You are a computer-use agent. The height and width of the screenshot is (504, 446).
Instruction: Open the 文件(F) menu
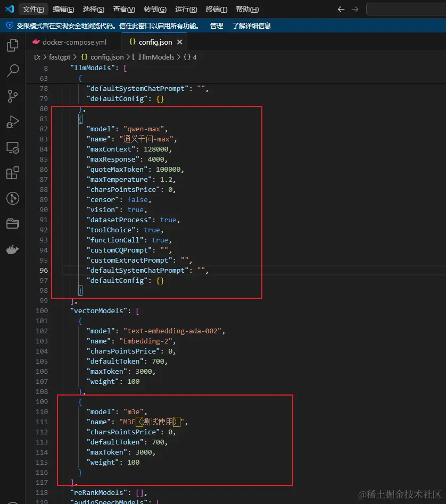[x=34, y=10]
